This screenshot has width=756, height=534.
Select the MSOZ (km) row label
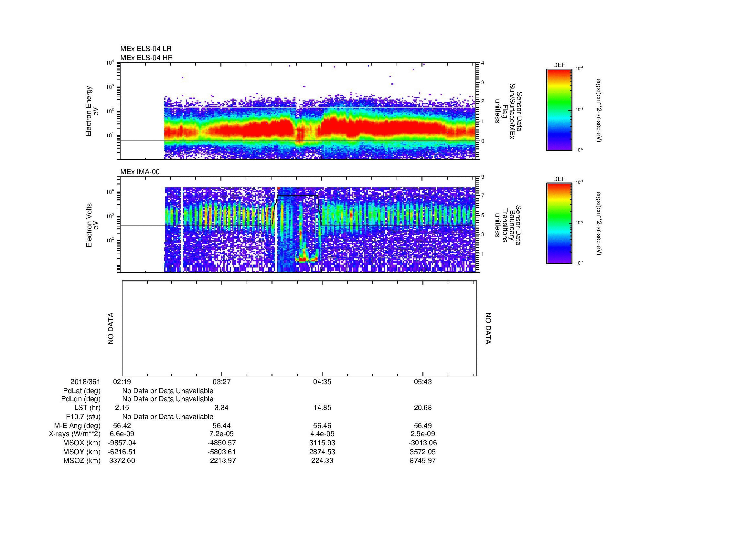(82, 461)
